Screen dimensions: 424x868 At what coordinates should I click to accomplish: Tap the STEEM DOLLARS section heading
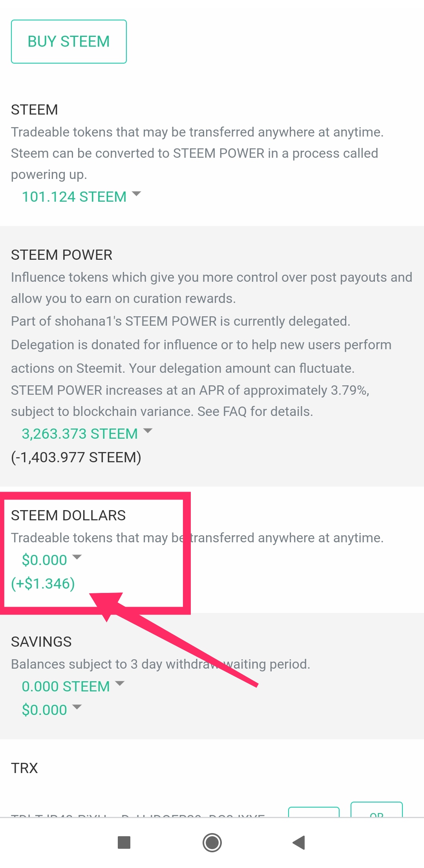[68, 515]
